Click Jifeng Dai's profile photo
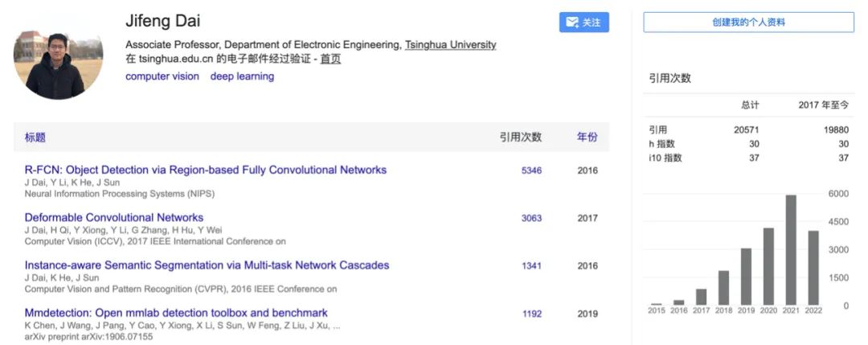The image size is (868, 345). tap(58, 66)
